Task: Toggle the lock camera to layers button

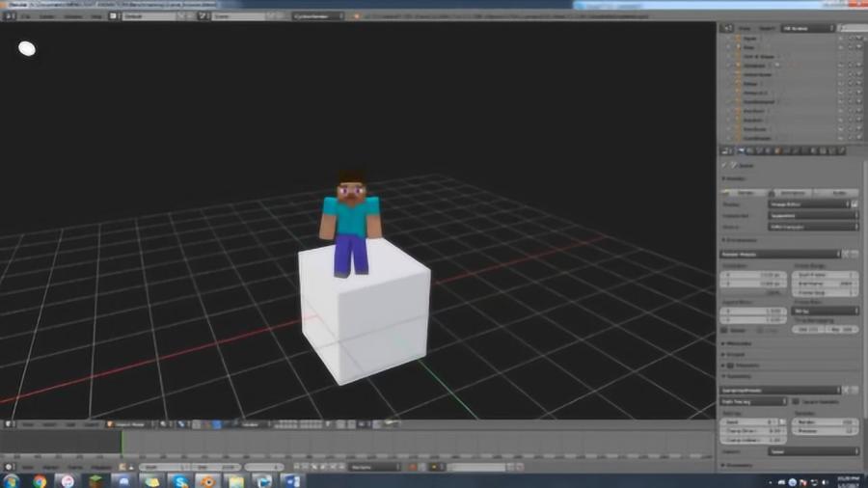Action: 328,424
